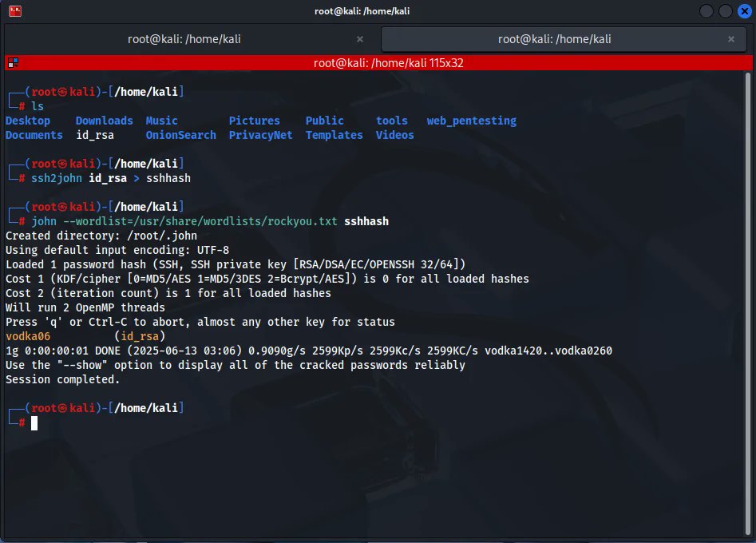Click the Music directory name
756x543 pixels.
161,121
